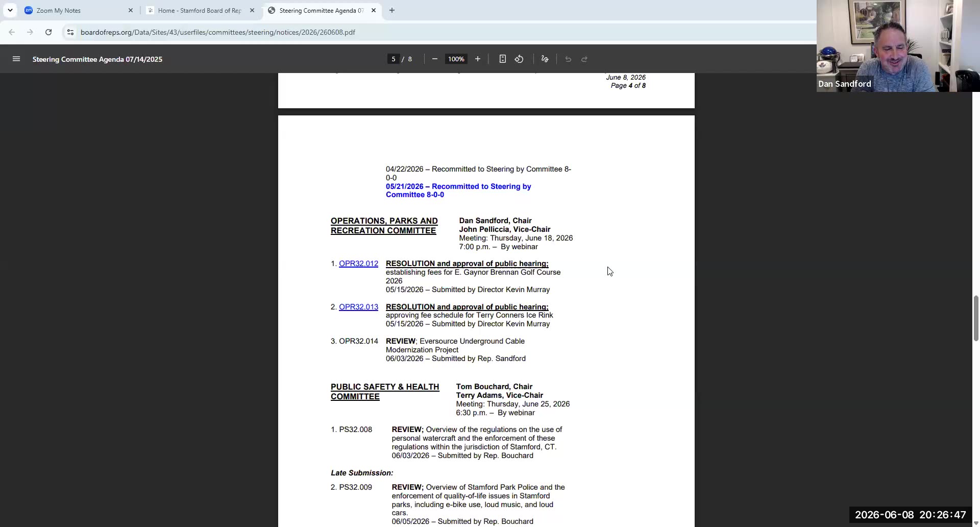Image resolution: width=980 pixels, height=527 pixels.
Task: Zoom in on the PDF
Action: pyautogui.click(x=478, y=59)
